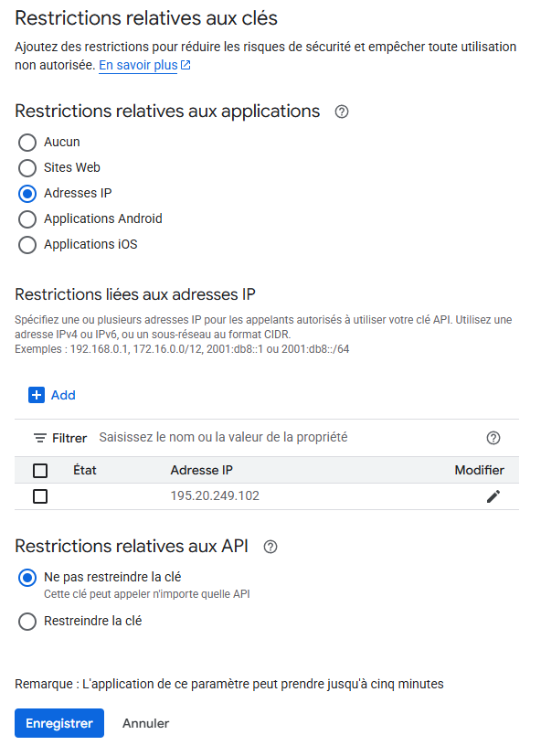Edit IP 195.20.249.102 with the pencil icon
The width and height of the screenshot is (541, 756).
[493, 496]
